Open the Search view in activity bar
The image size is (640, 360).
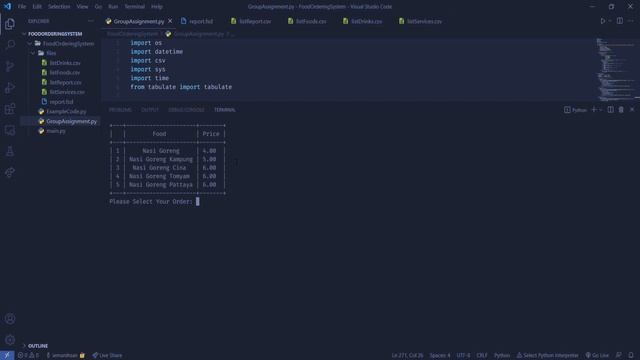[x=10, y=44]
